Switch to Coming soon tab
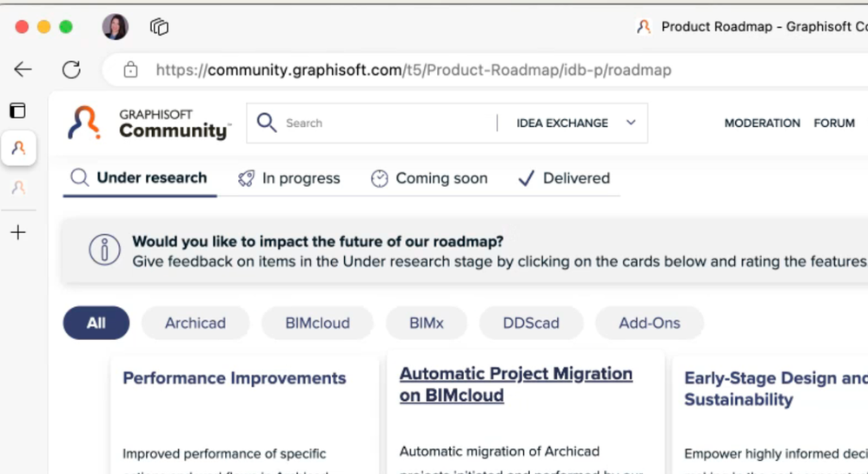Viewport: 868px width, 474px height. coord(429,178)
